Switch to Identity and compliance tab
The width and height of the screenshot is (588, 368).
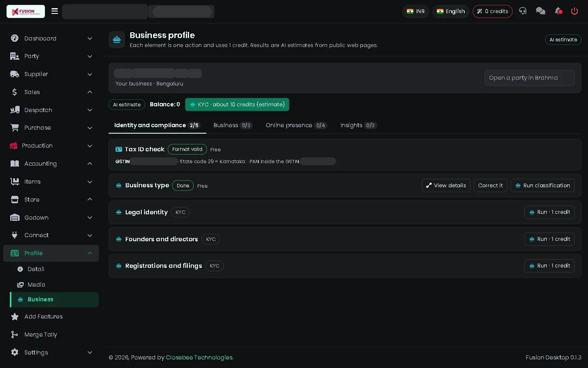click(x=157, y=126)
